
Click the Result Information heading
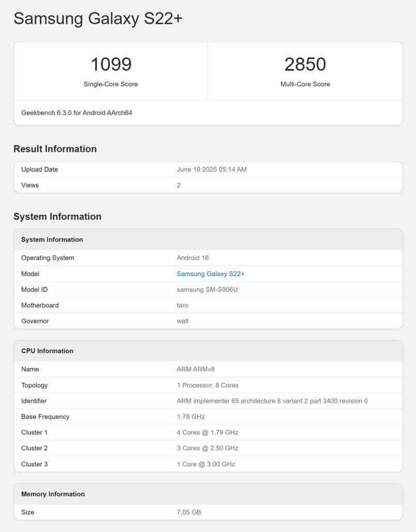(x=55, y=149)
